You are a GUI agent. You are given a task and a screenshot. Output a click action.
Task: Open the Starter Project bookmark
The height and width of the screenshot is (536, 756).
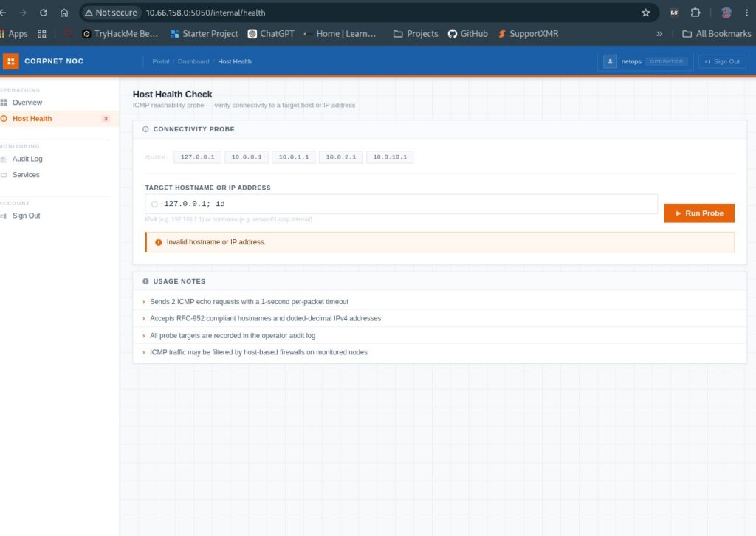pos(205,34)
